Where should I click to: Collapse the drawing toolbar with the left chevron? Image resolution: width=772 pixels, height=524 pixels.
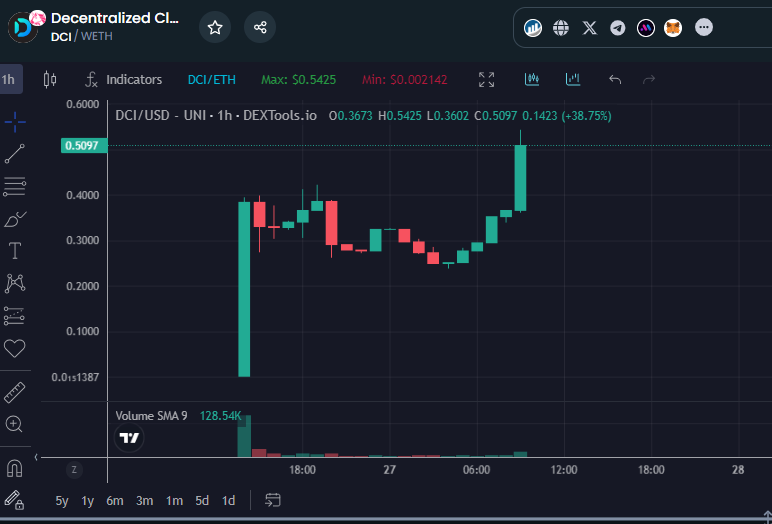coord(35,458)
